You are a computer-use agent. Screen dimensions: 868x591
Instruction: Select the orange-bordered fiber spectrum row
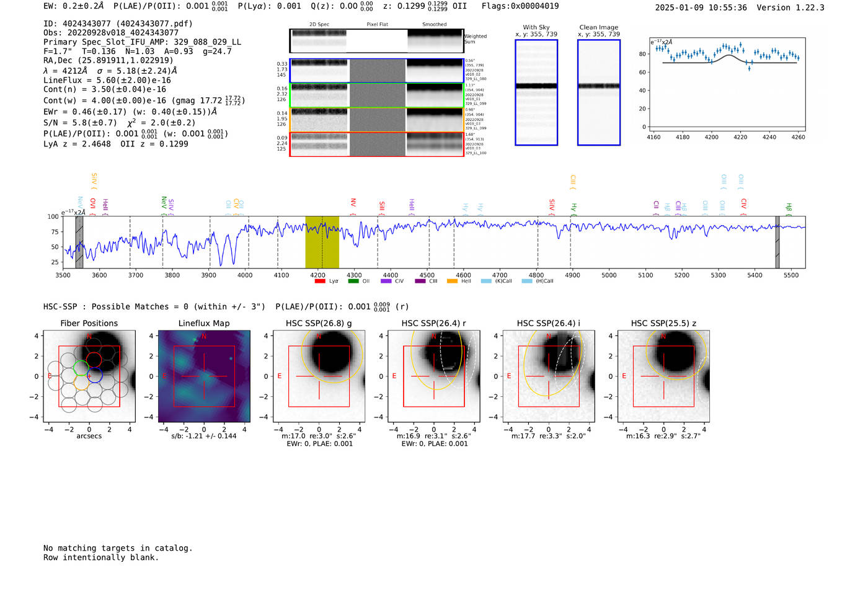pos(376,120)
